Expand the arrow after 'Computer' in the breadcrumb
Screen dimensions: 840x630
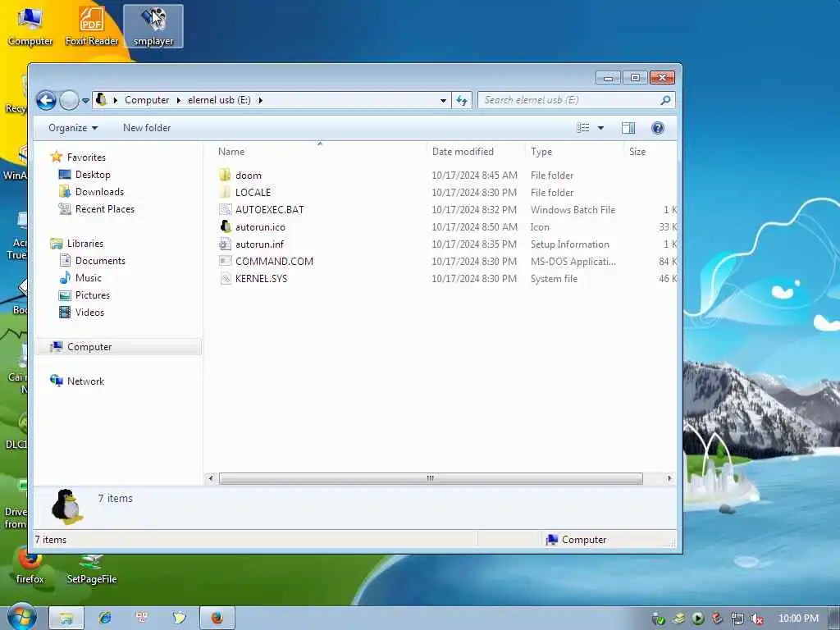[178, 100]
